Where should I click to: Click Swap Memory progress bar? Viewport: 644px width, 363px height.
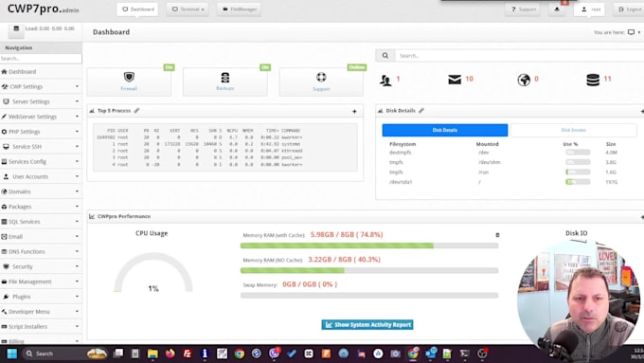tap(369, 295)
